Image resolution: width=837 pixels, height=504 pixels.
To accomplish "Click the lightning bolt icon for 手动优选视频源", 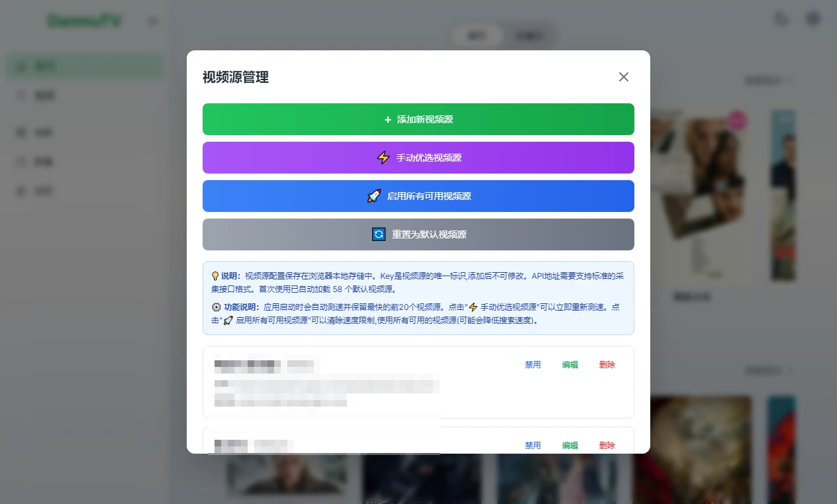I will tap(383, 158).
